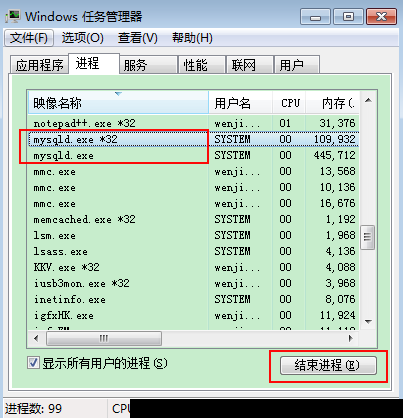Select the memcached.exe *32 process
This screenshot has height=418, width=403.
pyautogui.click(x=193, y=219)
